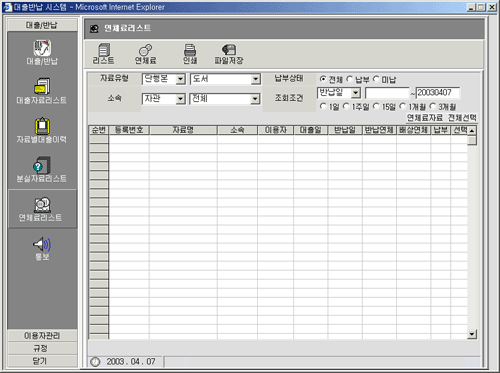Select the 미납 radio button
Screen dimensions: 500x373
[x=376, y=79]
